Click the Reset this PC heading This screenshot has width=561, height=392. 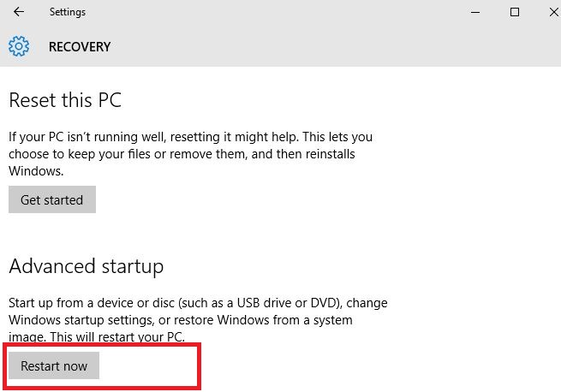point(65,100)
